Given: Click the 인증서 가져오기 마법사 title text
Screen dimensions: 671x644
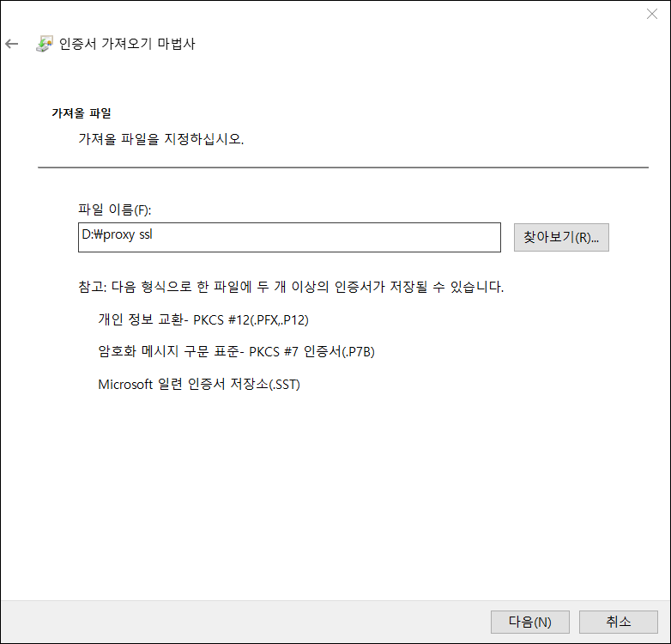Looking at the screenshot, I should 127,44.
